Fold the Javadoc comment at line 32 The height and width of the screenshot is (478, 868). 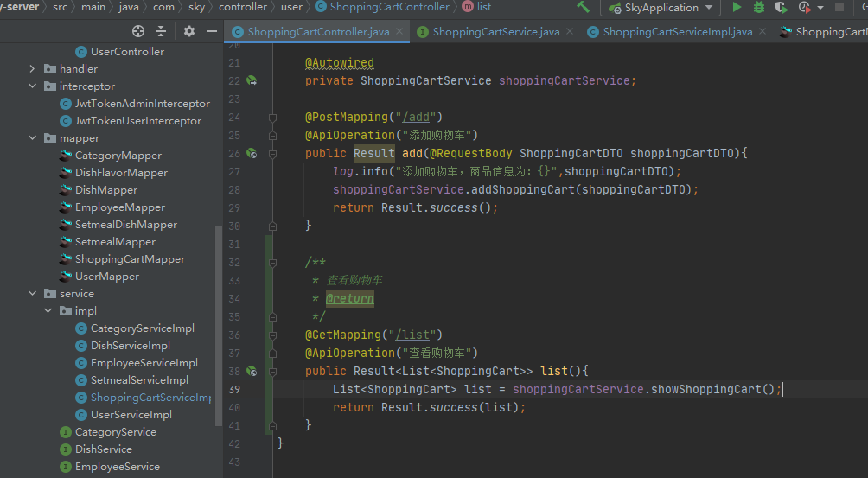point(272,263)
